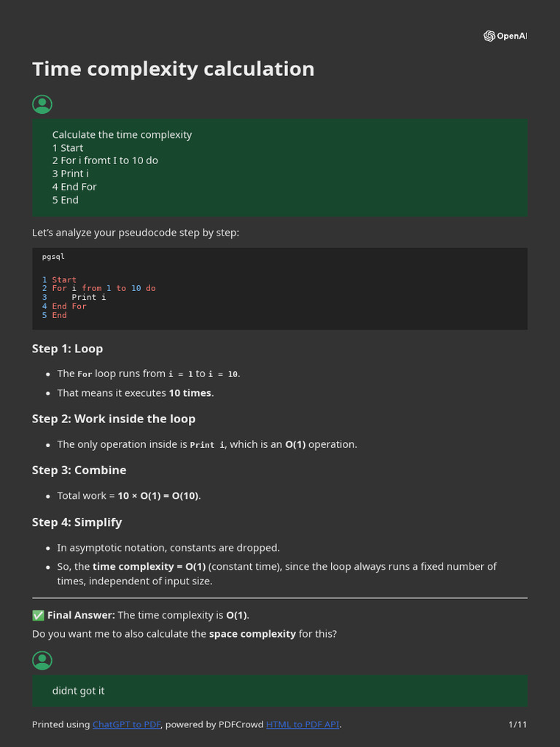This screenshot has height=747, width=560.
Task: Select the "Step 1: Loop" heading
Action: (67, 349)
